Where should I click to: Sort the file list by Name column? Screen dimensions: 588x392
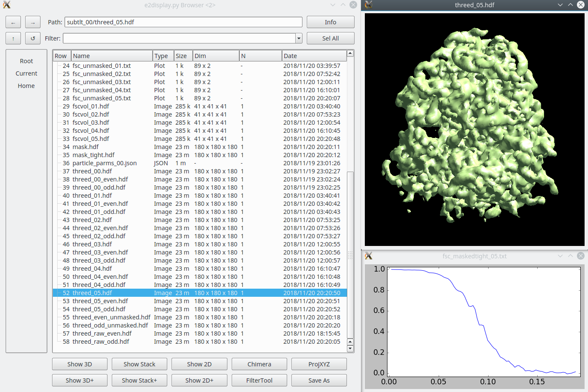[x=112, y=56]
